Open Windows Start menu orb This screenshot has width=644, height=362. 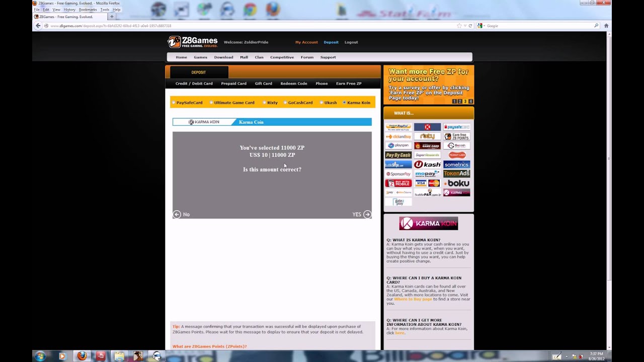pyautogui.click(x=40, y=356)
